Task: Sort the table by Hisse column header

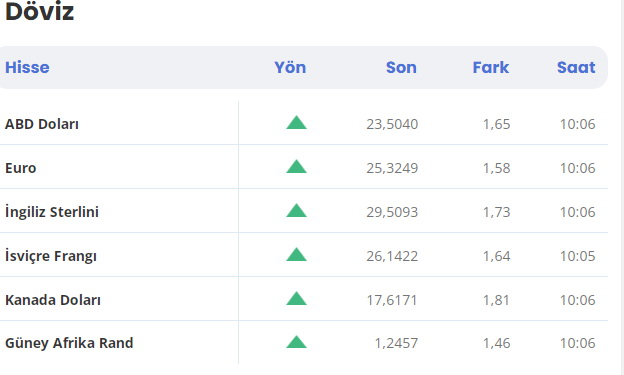Action: click(27, 67)
